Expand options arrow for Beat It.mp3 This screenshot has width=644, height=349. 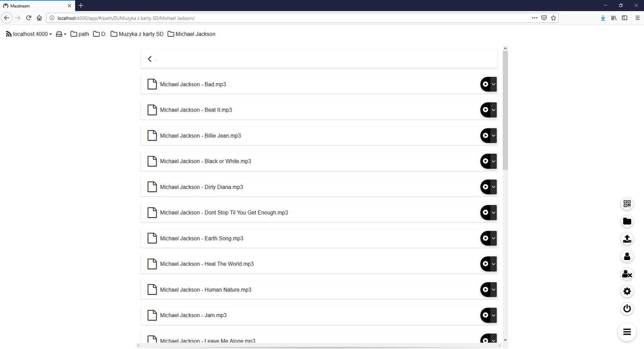pyautogui.click(x=493, y=110)
